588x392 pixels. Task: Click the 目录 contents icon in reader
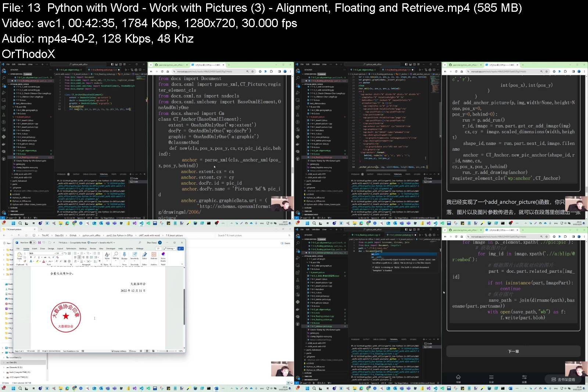pos(491,379)
